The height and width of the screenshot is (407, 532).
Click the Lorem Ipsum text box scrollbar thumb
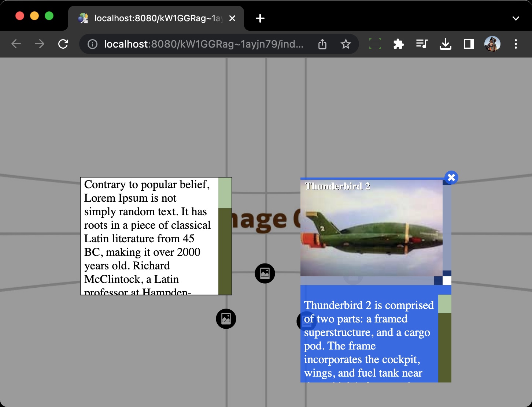click(x=225, y=193)
